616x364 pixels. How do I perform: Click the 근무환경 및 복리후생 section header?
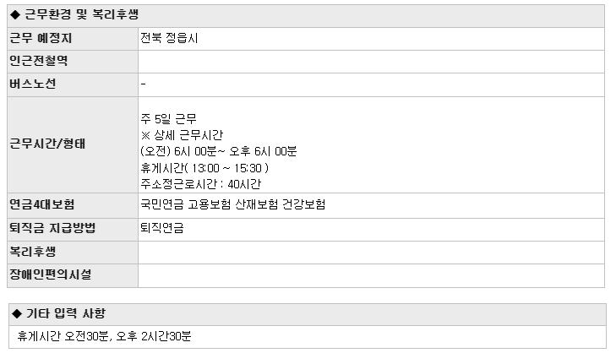click(306, 16)
